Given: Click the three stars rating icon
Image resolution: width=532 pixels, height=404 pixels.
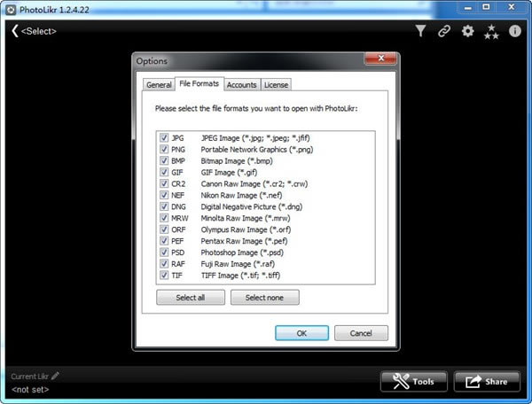Looking at the screenshot, I should [x=491, y=32].
